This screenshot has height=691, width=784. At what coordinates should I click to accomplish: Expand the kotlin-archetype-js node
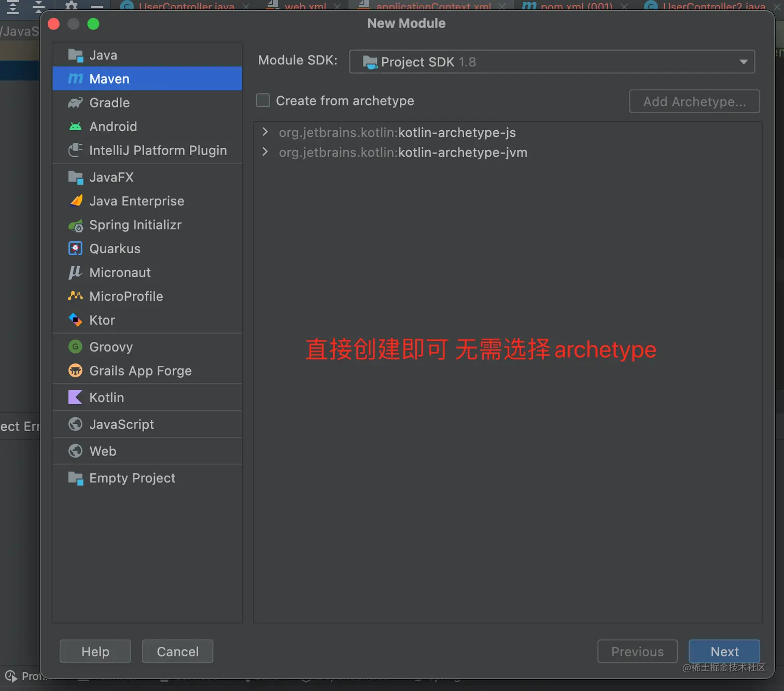(265, 132)
